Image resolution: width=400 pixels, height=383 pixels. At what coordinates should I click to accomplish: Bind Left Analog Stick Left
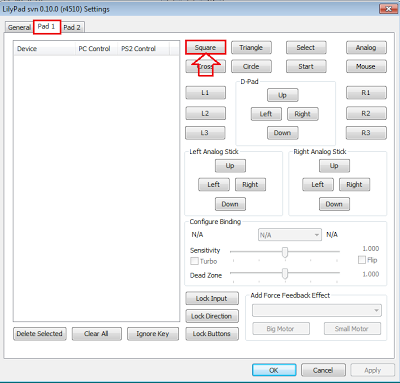tap(214, 184)
